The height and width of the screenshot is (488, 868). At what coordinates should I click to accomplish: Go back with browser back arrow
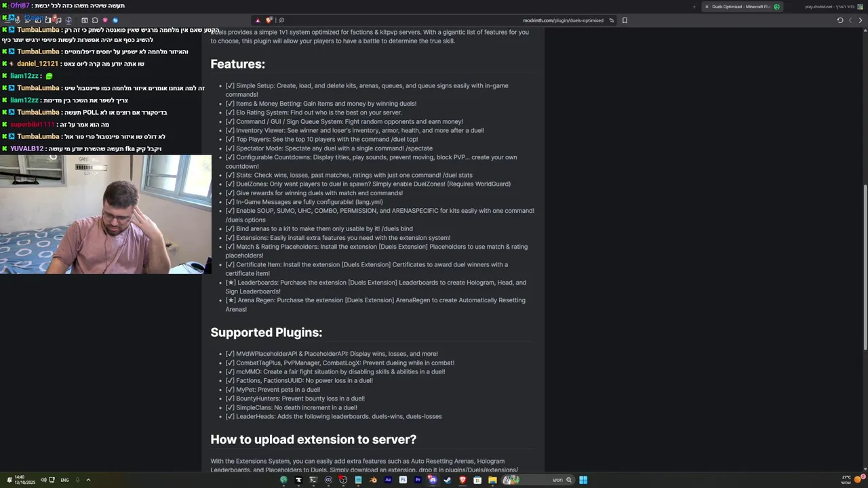(x=861, y=20)
